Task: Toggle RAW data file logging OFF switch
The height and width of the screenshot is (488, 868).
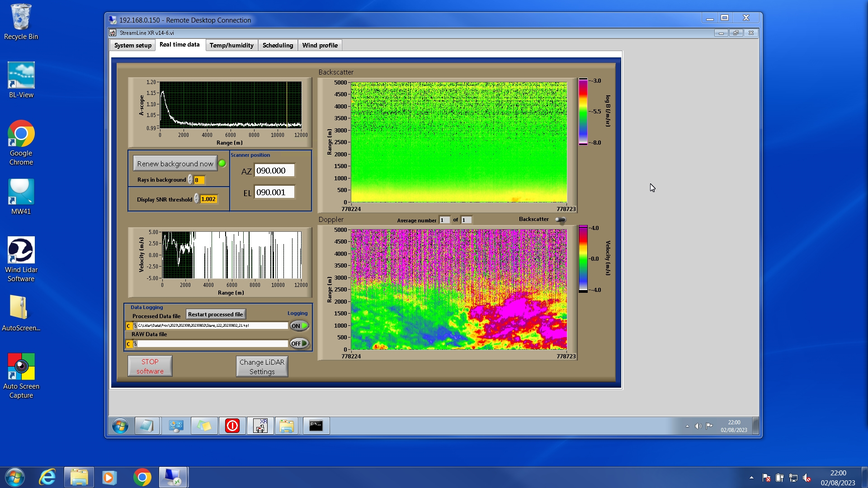Action: tap(299, 344)
